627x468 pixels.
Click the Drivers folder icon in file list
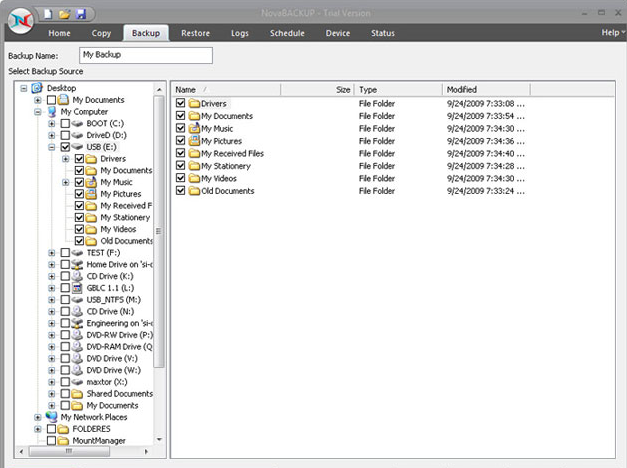pyautogui.click(x=194, y=104)
